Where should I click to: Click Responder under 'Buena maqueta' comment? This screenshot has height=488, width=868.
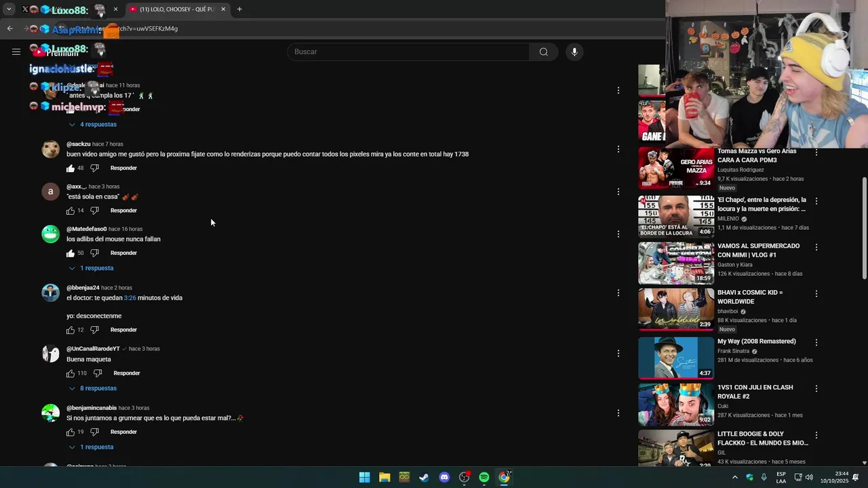pos(127,373)
